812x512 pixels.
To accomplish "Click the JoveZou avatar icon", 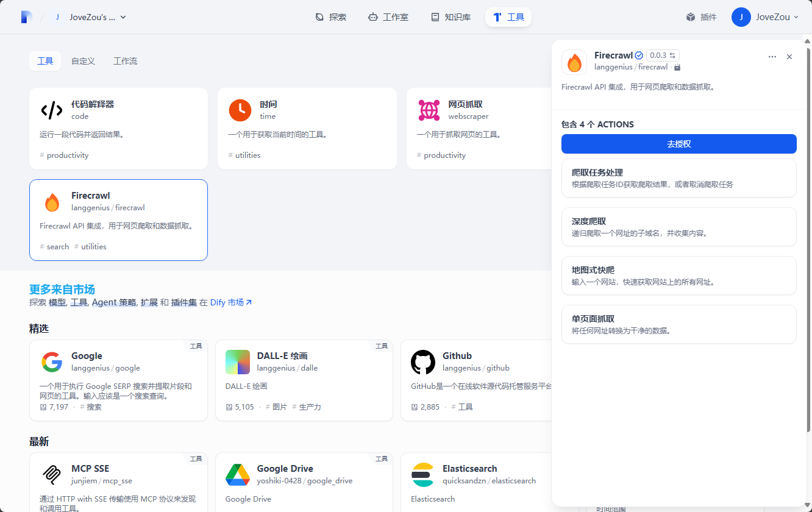I will (x=741, y=17).
